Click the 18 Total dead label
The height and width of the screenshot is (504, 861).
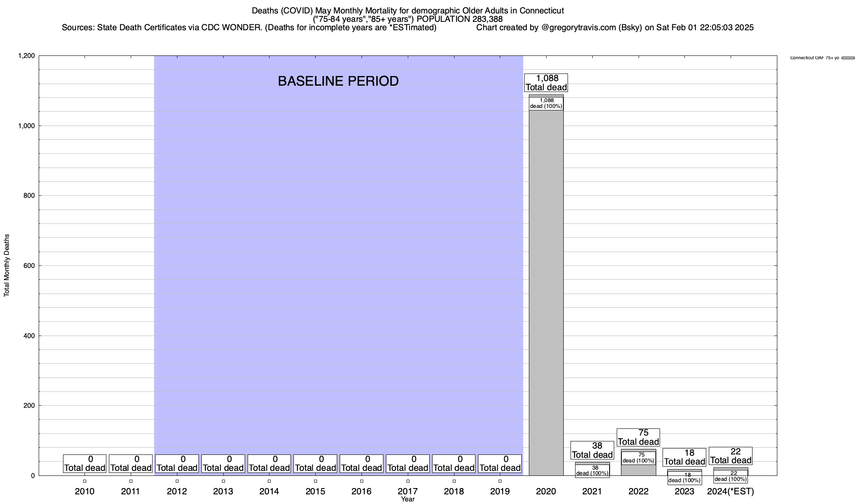[x=684, y=457]
